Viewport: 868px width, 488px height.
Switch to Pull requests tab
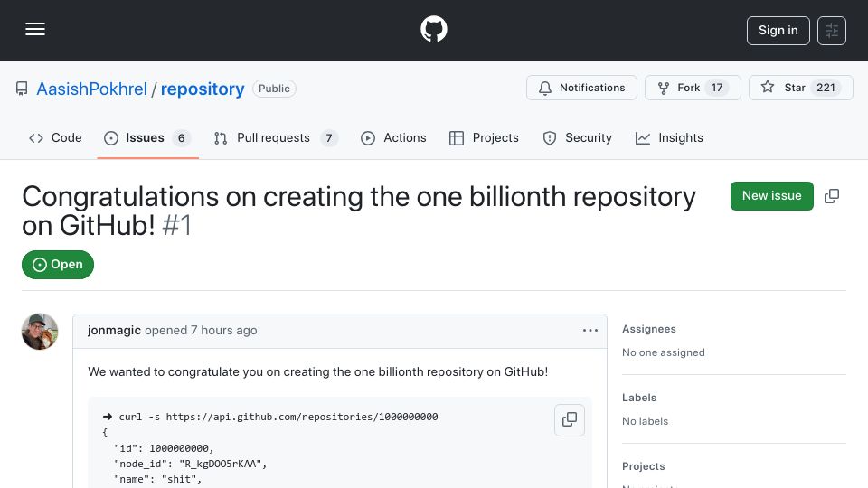pos(276,137)
